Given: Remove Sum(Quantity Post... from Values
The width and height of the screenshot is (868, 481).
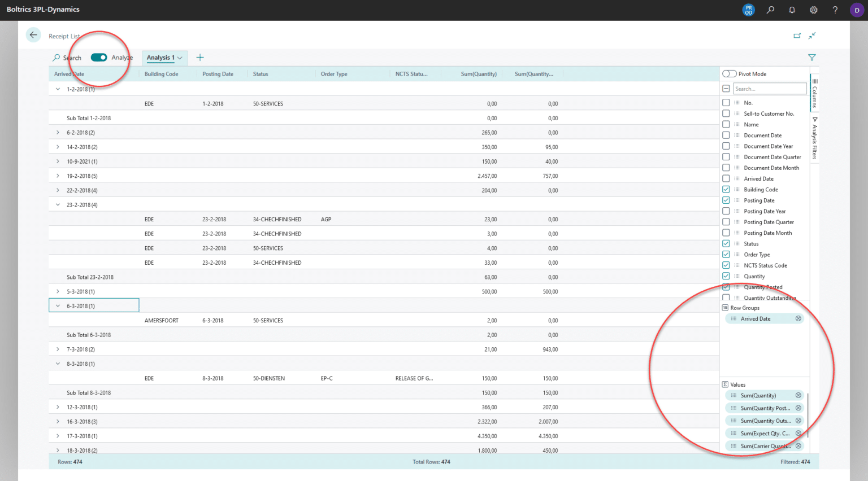Looking at the screenshot, I should point(798,408).
